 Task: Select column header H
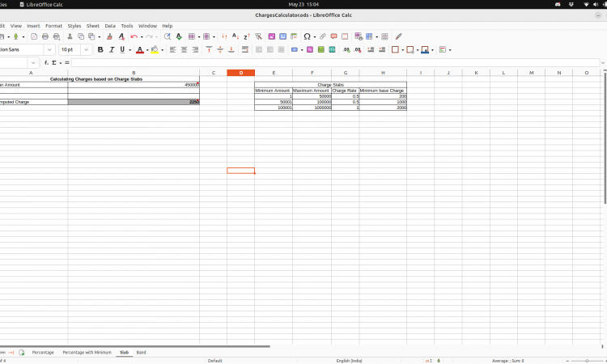tap(383, 73)
